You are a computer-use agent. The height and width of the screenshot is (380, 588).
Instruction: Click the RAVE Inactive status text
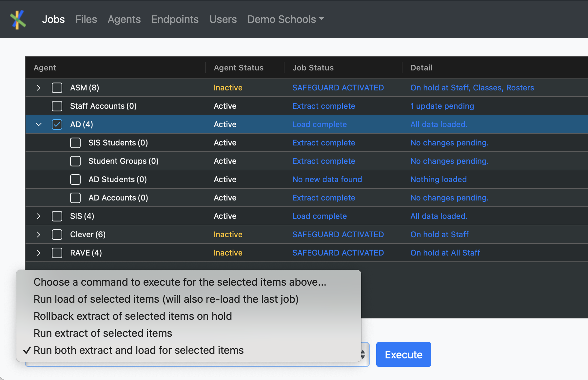[228, 253]
